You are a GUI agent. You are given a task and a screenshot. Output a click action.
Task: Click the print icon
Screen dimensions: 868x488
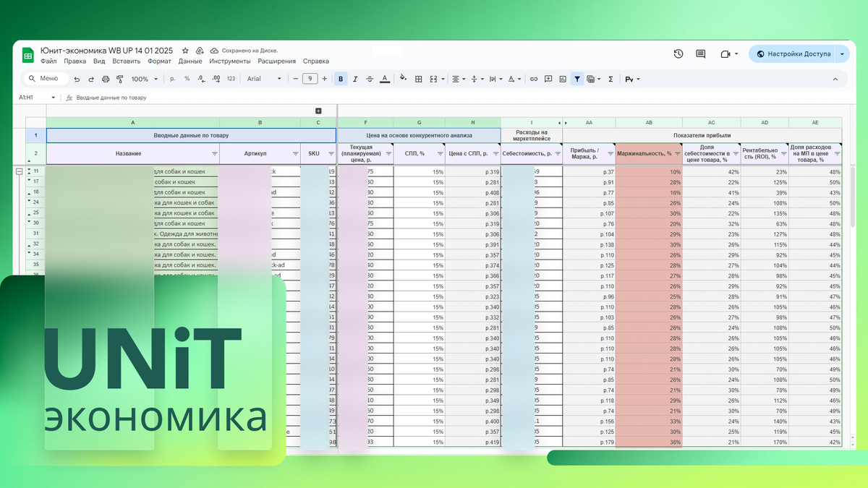tap(106, 79)
